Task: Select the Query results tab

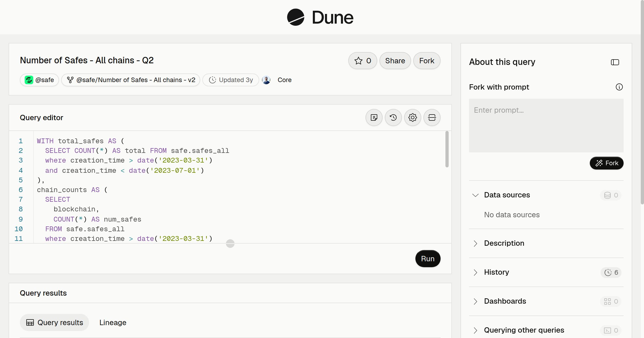Action: coord(54,322)
